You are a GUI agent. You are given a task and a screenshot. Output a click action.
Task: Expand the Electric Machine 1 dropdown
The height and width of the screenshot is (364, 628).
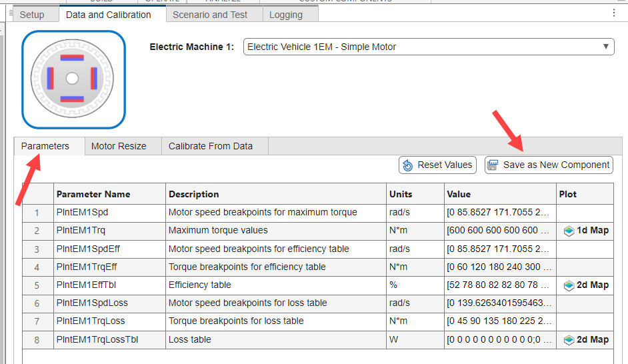click(x=606, y=47)
